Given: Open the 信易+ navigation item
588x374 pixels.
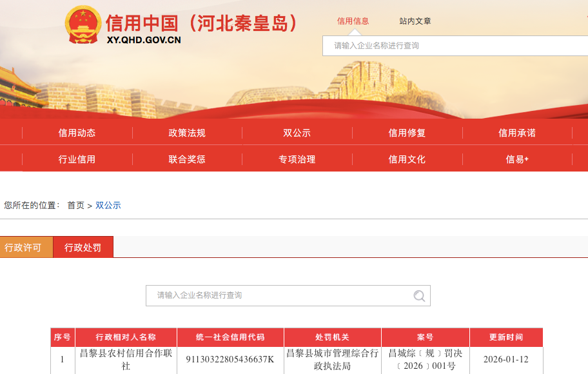Looking at the screenshot, I should point(516,159).
